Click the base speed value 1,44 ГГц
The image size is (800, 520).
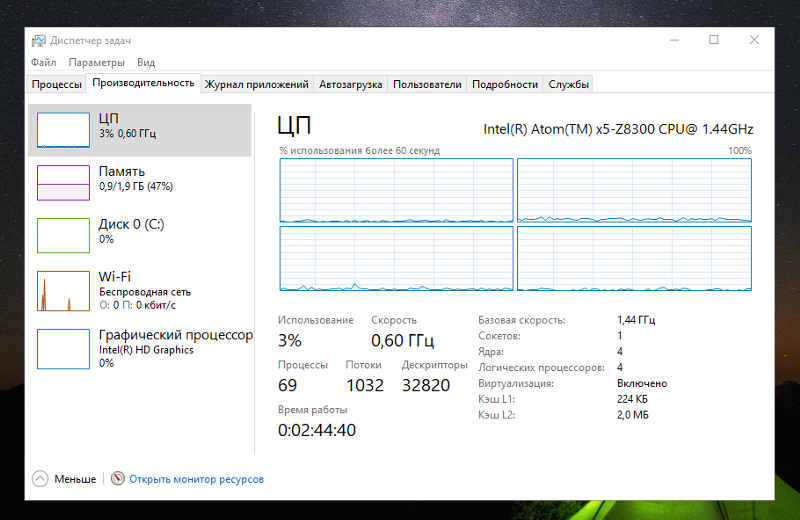point(636,320)
